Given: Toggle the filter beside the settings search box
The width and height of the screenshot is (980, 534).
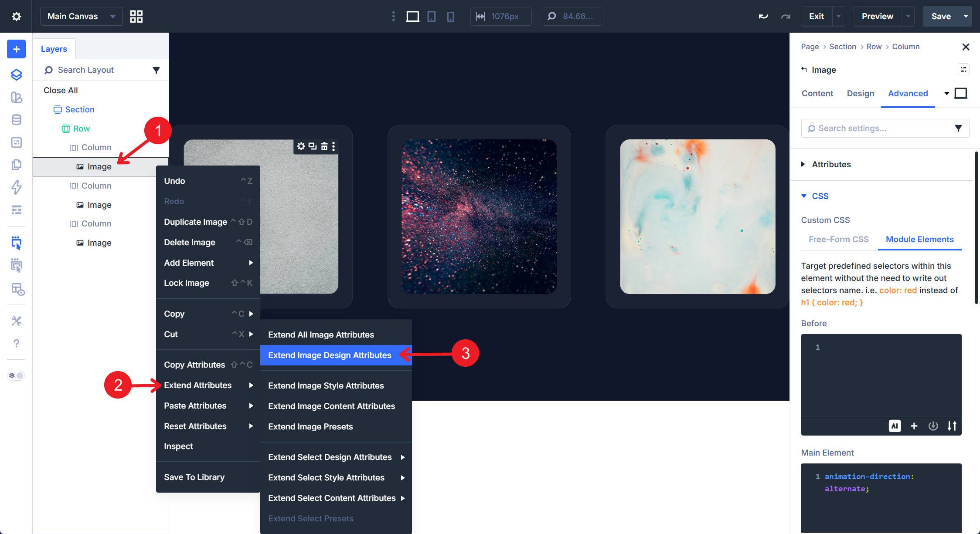Looking at the screenshot, I should (958, 128).
